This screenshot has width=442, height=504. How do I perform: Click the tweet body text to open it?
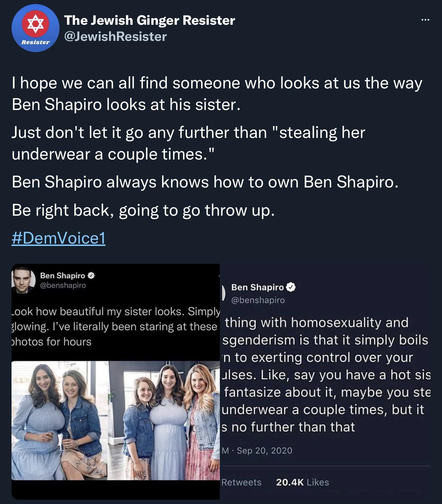[201, 144]
